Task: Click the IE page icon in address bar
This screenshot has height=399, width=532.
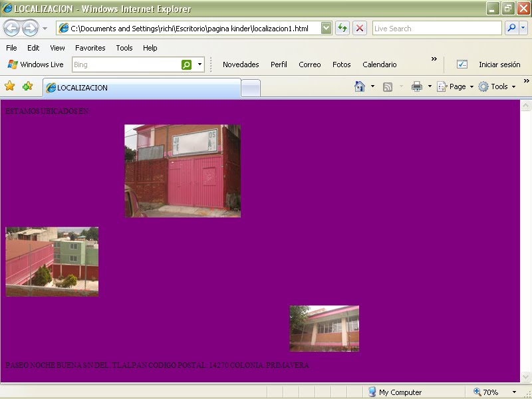Action: [x=63, y=29]
